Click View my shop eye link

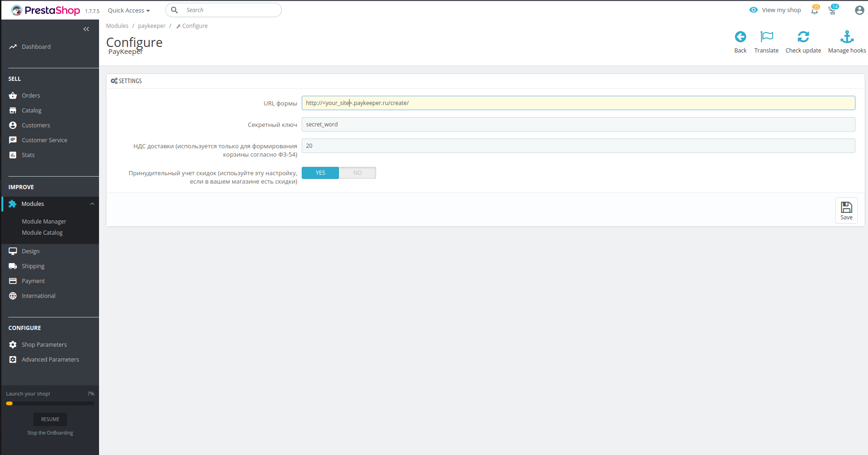click(x=775, y=10)
